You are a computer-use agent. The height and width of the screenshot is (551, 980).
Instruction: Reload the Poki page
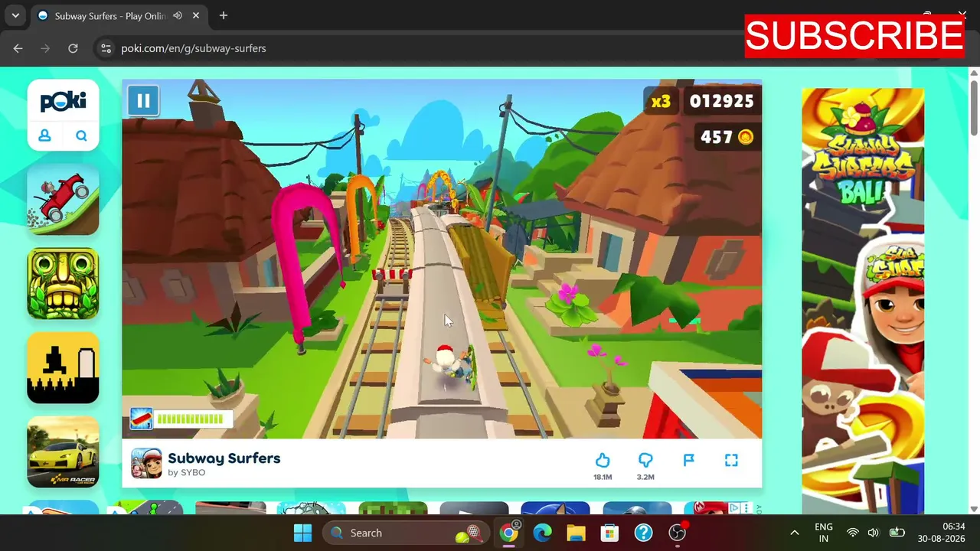(73, 48)
